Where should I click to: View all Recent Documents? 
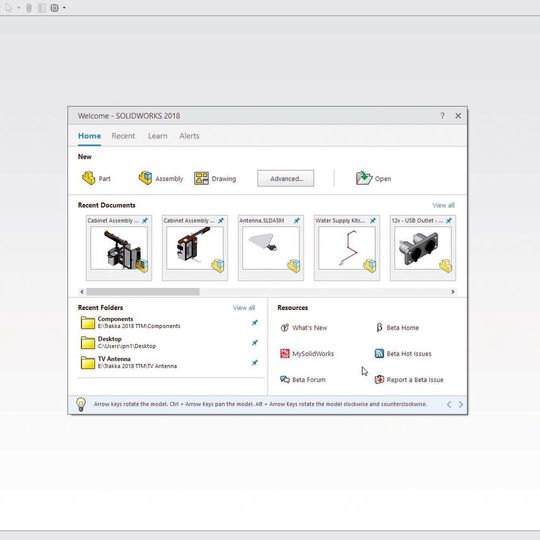pos(443,205)
